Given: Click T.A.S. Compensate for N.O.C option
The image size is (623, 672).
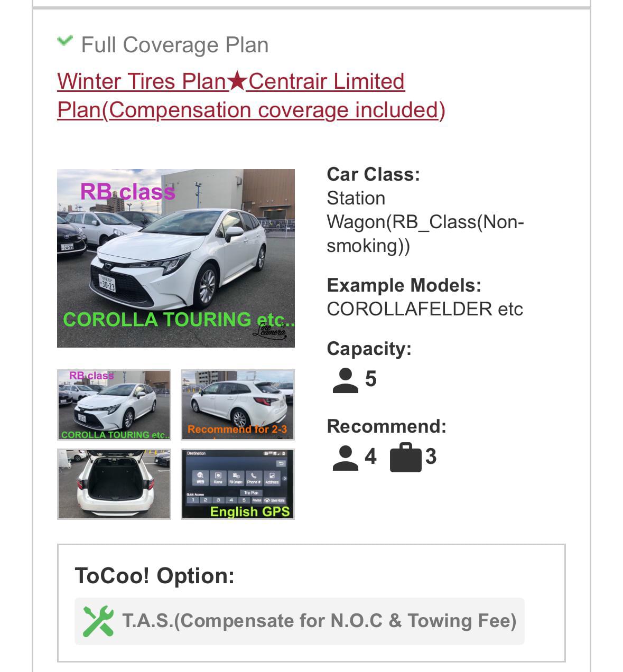Looking at the screenshot, I should pos(300,621).
